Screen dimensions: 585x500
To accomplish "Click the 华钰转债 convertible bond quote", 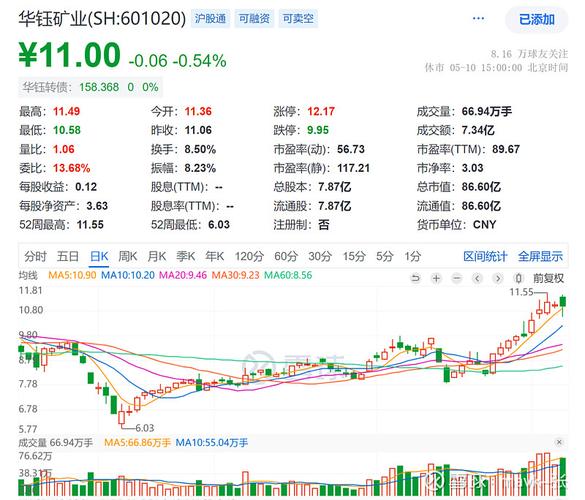I will click(x=90, y=87).
